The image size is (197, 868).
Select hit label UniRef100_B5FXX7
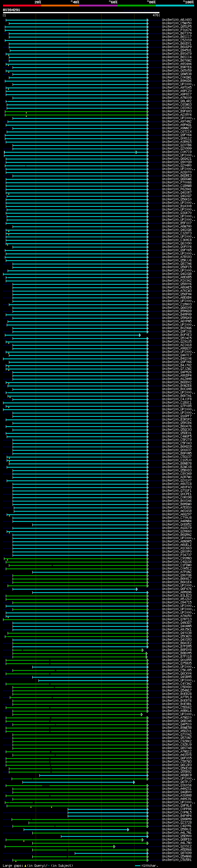click(x=177, y=223)
